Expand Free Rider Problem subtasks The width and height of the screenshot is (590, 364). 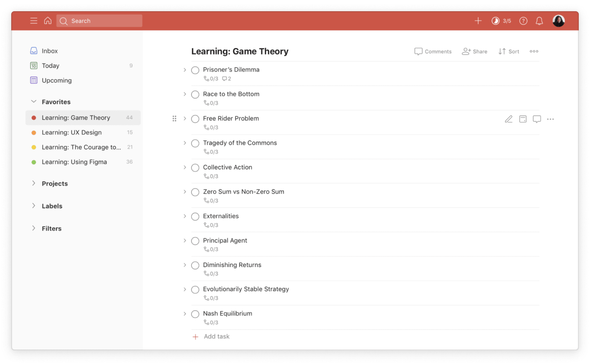coord(185,118)
